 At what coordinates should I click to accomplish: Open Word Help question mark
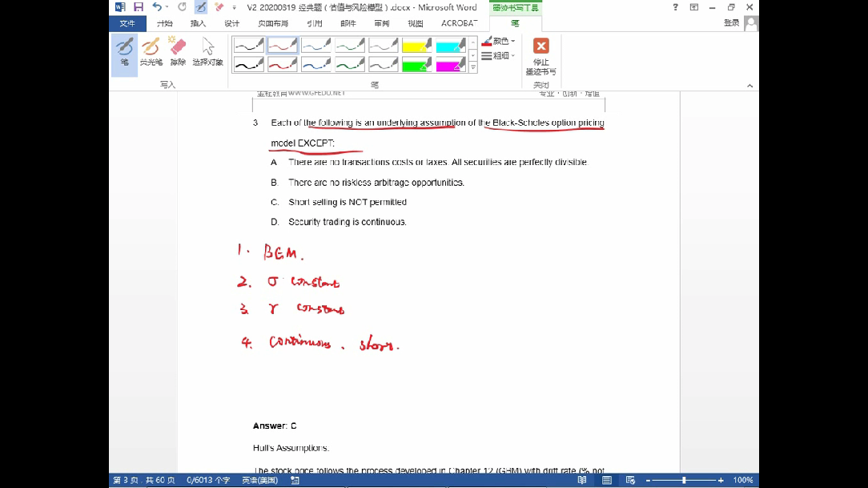(675, 7)
